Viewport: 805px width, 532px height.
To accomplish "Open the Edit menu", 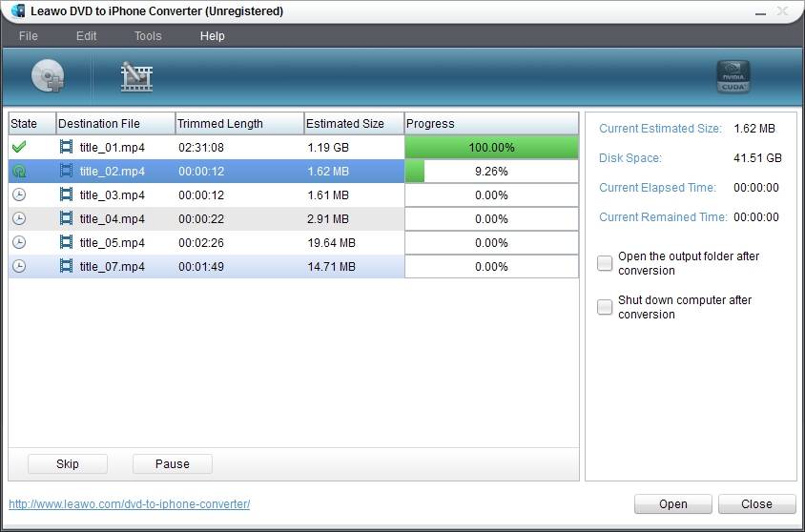I will click(x=86, y=36).
